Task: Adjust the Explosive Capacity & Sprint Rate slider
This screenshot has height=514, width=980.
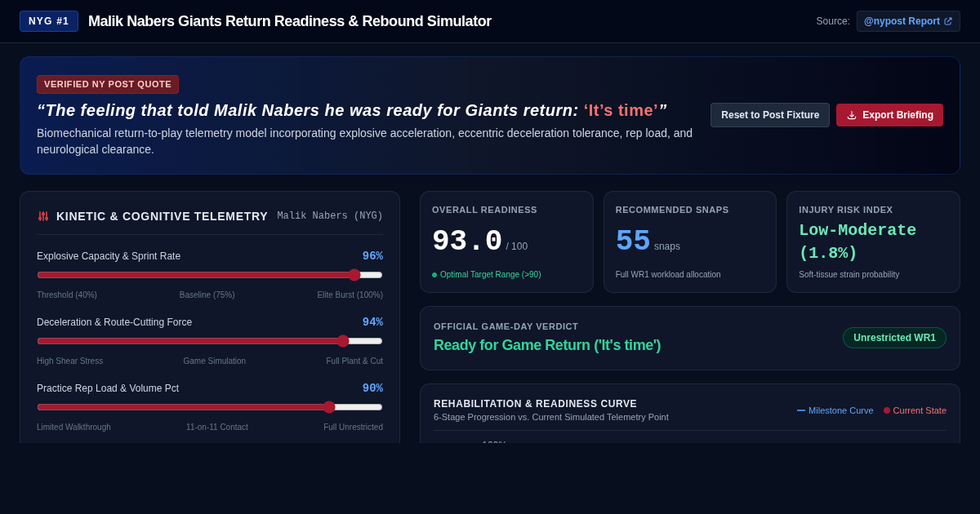Action: [x=210, y=275]
